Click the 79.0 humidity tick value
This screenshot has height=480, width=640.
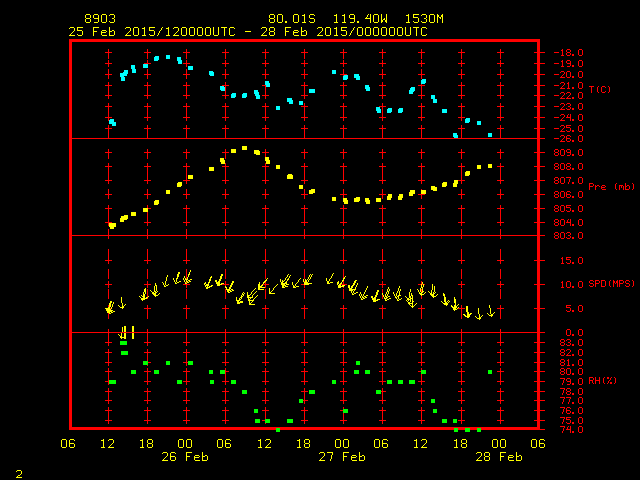pos(571,382)
